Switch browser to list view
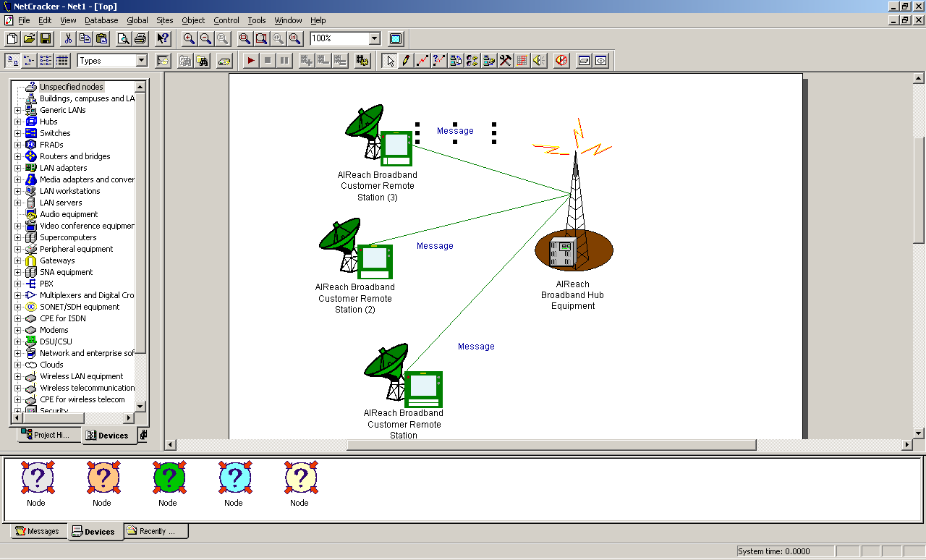This screenshot has height=560, width=926. [46, 61]
